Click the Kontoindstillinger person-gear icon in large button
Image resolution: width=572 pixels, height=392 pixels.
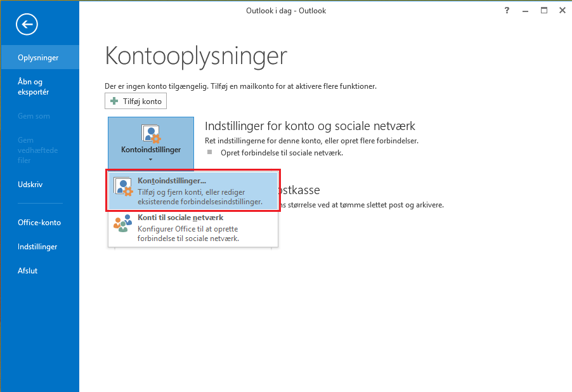click(151, 134)
